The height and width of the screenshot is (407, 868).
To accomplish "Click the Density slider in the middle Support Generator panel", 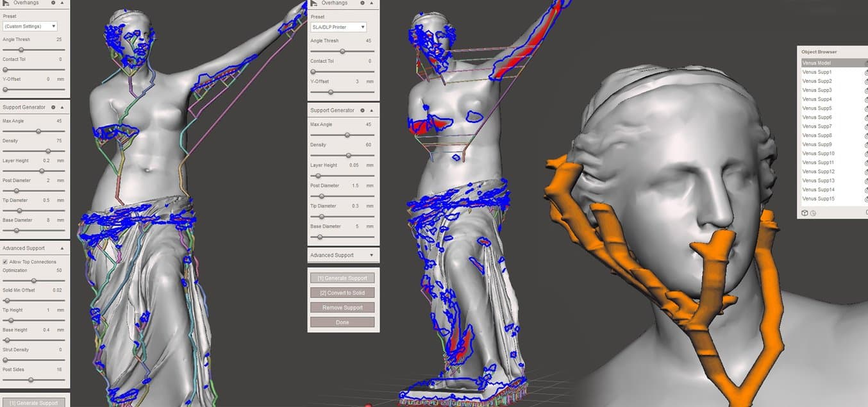I will coord(348,155).
